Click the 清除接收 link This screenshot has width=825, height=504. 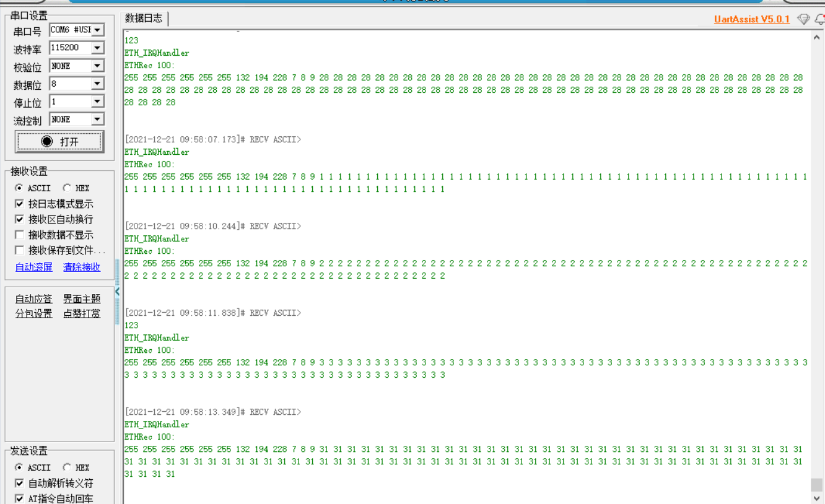pos(82,267)
